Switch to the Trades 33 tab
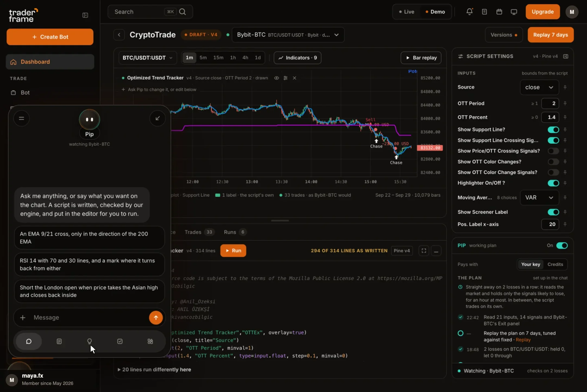This screenshot has width=587, height=392. pos(199,232)
